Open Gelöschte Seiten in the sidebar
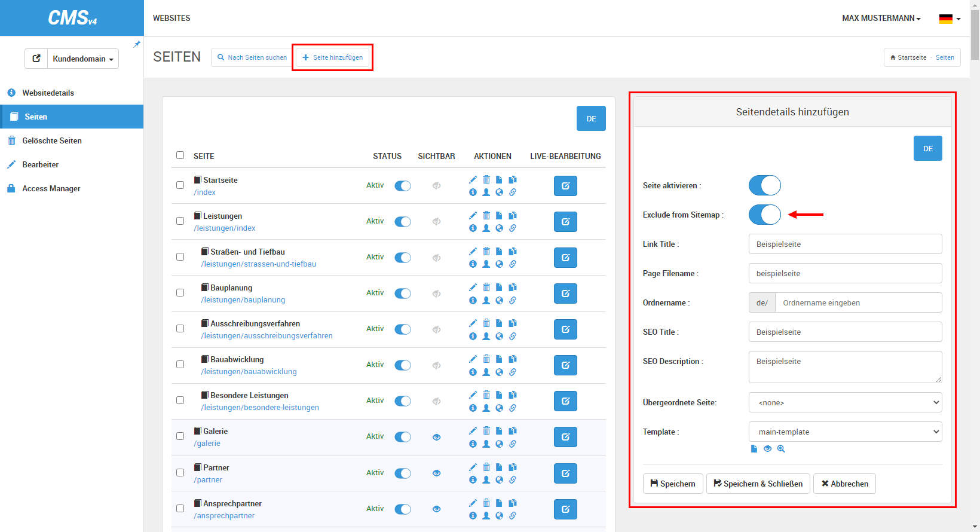980x532 pixels. point(52,140)
